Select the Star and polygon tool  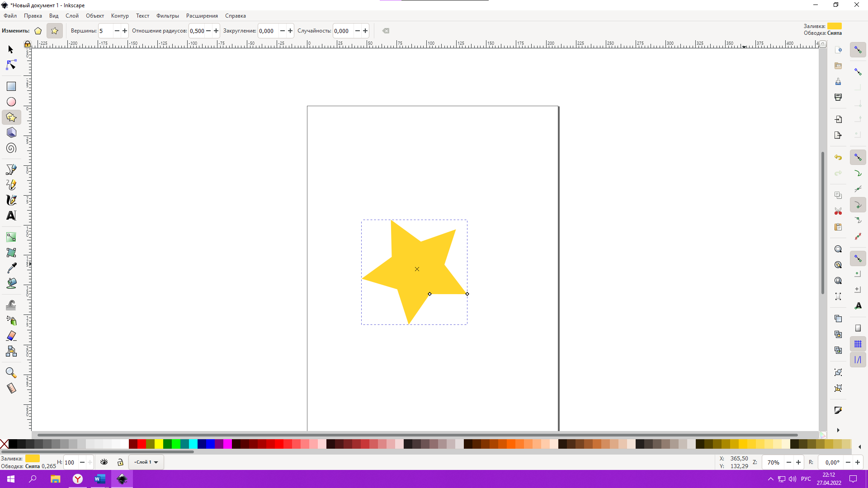11,117
